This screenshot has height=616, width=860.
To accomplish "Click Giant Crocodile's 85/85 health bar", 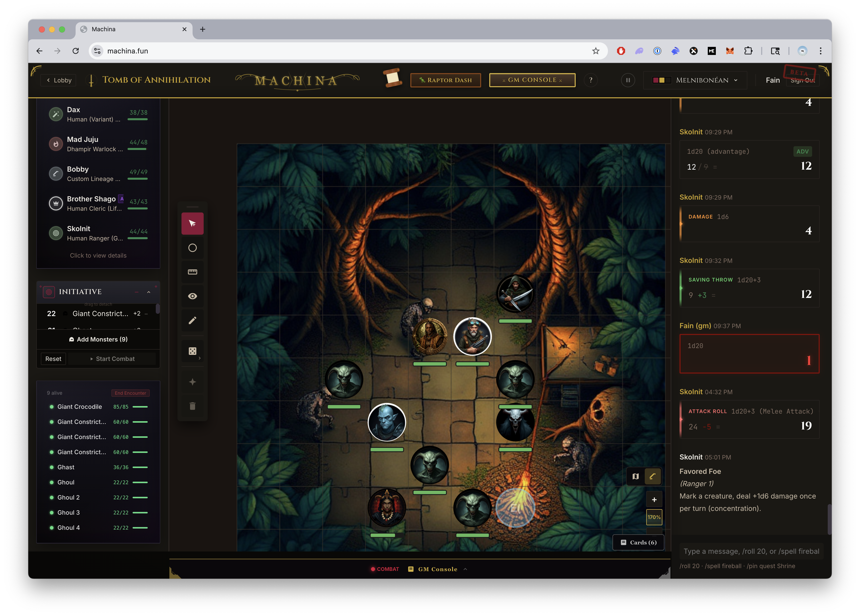I will point(140,407).
